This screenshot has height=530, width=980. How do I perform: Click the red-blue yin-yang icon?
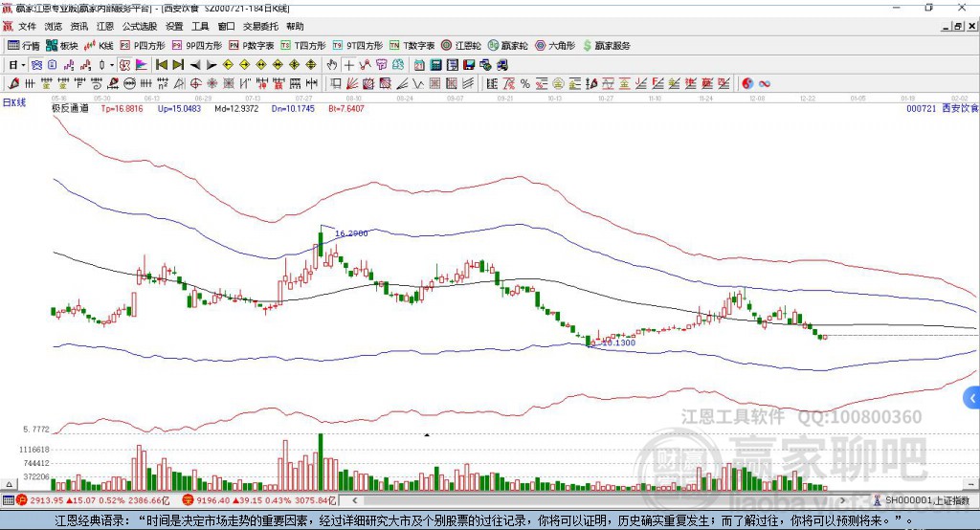point(747,83)
